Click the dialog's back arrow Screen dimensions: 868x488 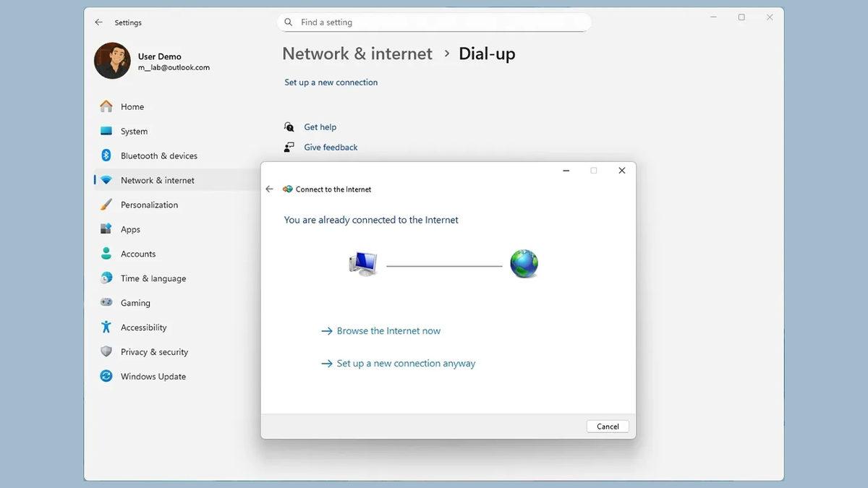(270, 189)
